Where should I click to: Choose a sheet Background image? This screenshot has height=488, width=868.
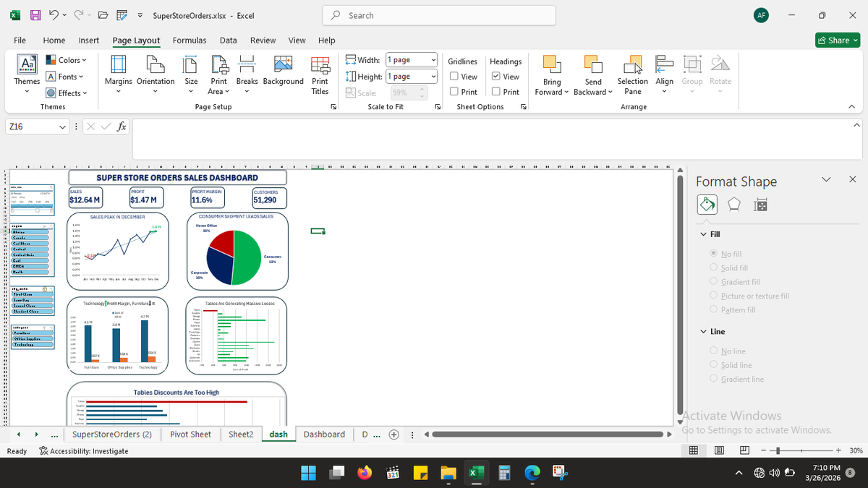(283, 72)
